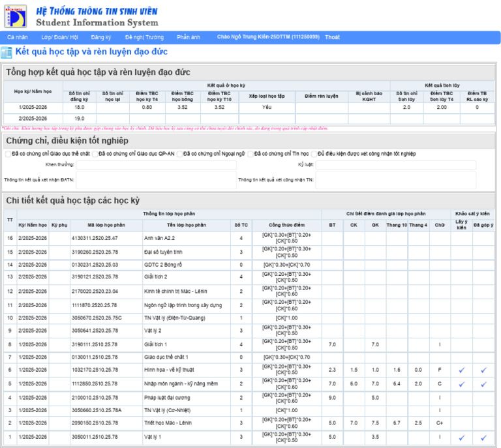Click the Kỷ luật input field
The image size is (501, 448).
[395, 165]
